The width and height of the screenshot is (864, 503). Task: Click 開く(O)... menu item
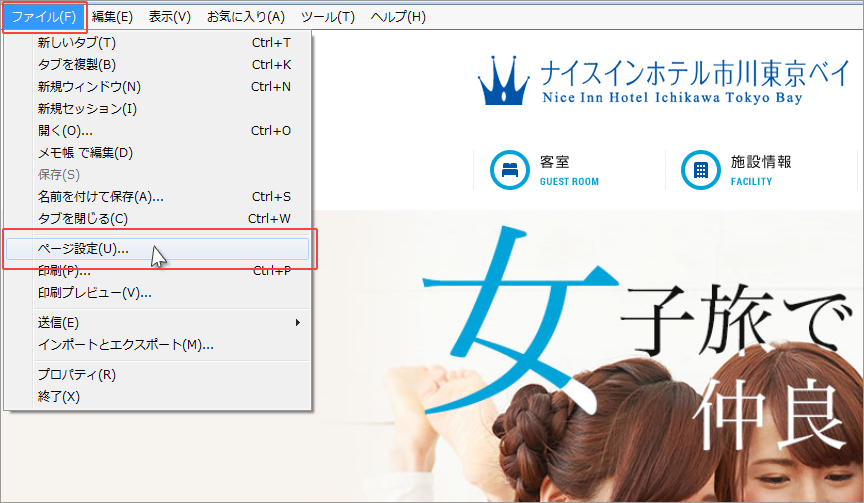point(158,131)
